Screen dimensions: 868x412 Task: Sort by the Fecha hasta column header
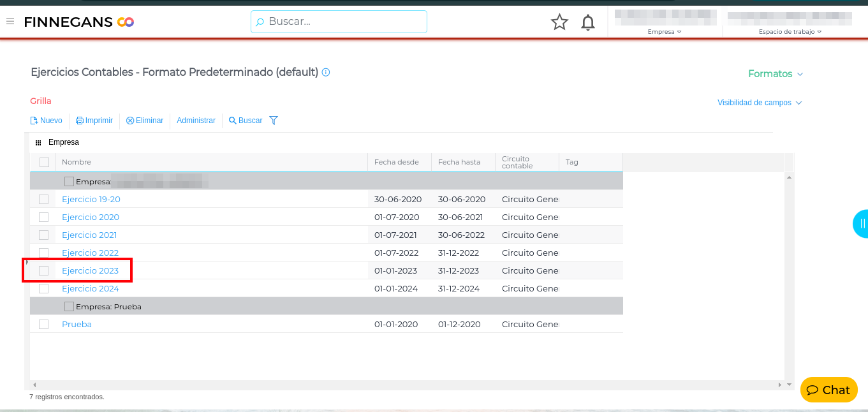[x=463, y=162]
